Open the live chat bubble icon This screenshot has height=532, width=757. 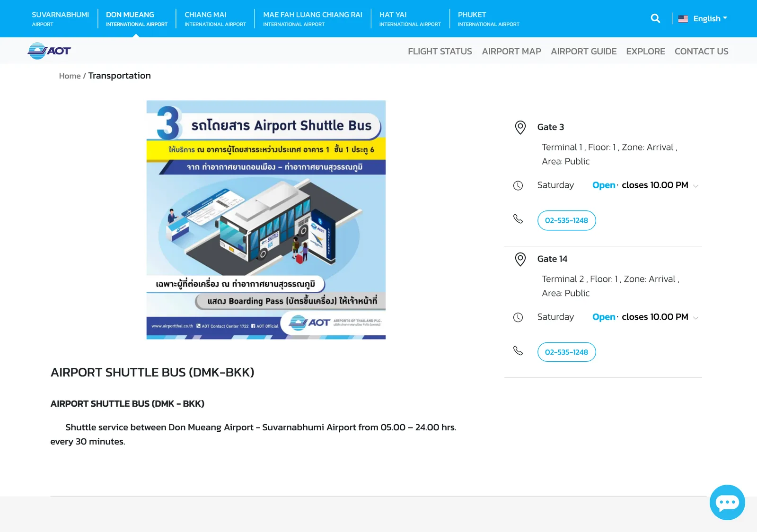point(727,502)
